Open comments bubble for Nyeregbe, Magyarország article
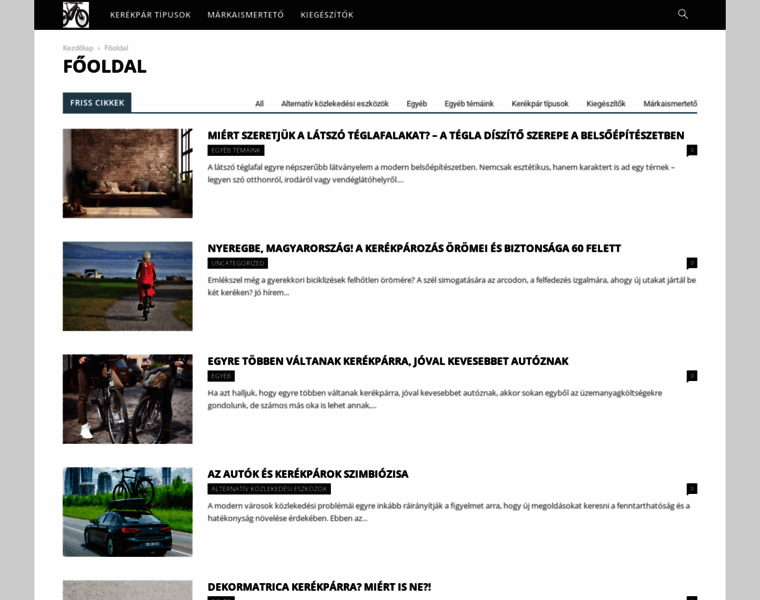Viewport: 760px width, 600px height. click(692, 263)
